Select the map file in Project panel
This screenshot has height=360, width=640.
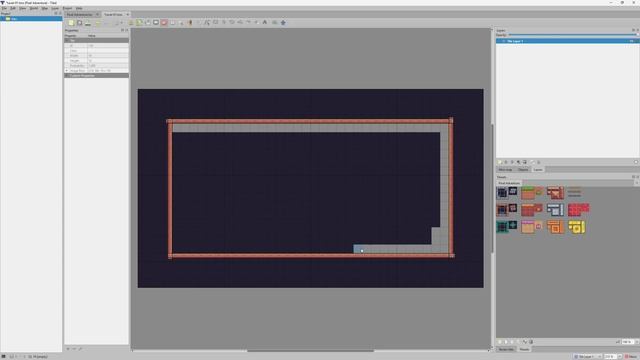(31, 19)
